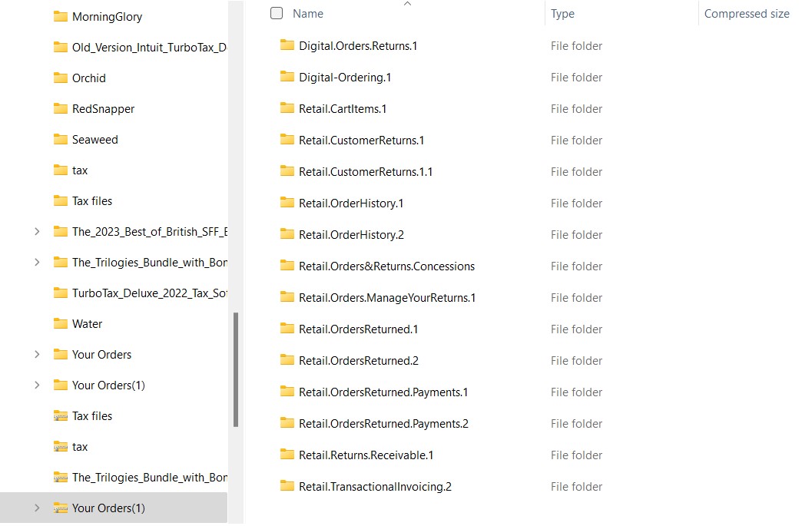This screenshot has width=812, height=526.
Task: Expand the Your Orders tree item
Action: [35, 354]
